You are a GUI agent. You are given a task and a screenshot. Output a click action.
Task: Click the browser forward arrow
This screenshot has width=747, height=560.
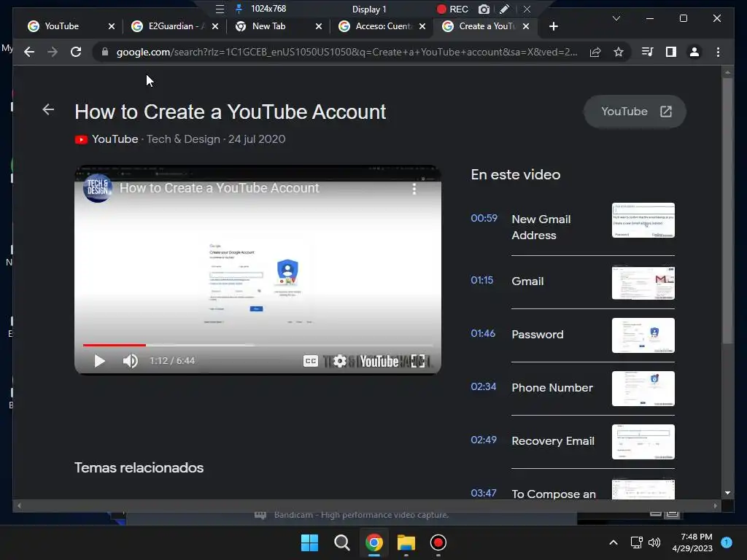pos(53,52)
